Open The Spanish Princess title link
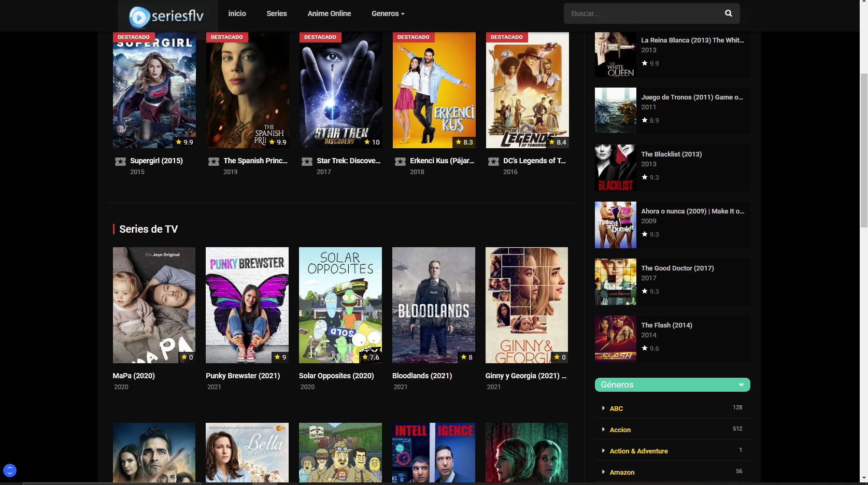This screenshot has height=485, width=868. 255,161
